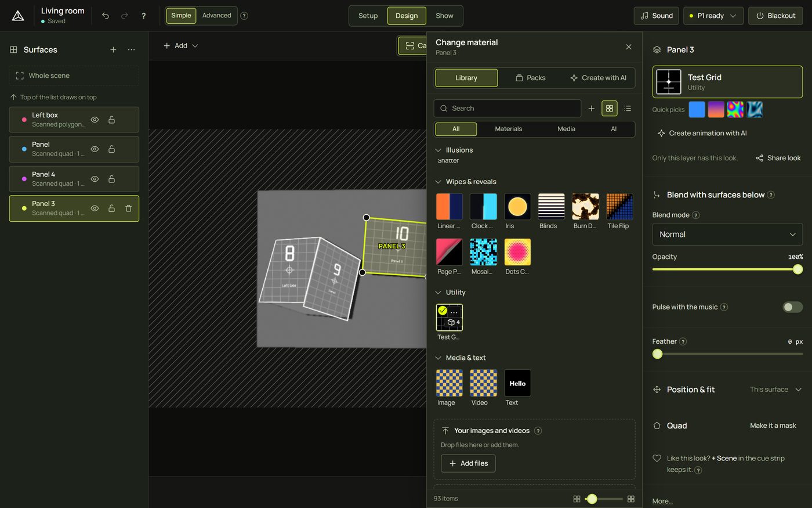Open the P1 ready dropdown
The image size is (812, 508).
click(713, 16)
